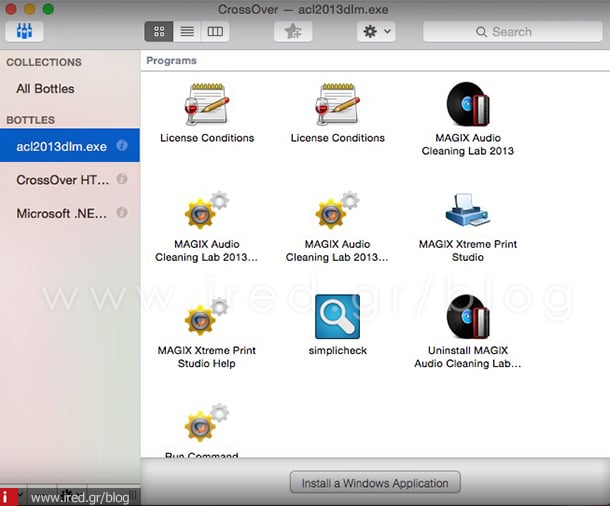Screen dimensions: 610x506
Task: Select the acl2013dlm.exe bottle
Action: 61,146
